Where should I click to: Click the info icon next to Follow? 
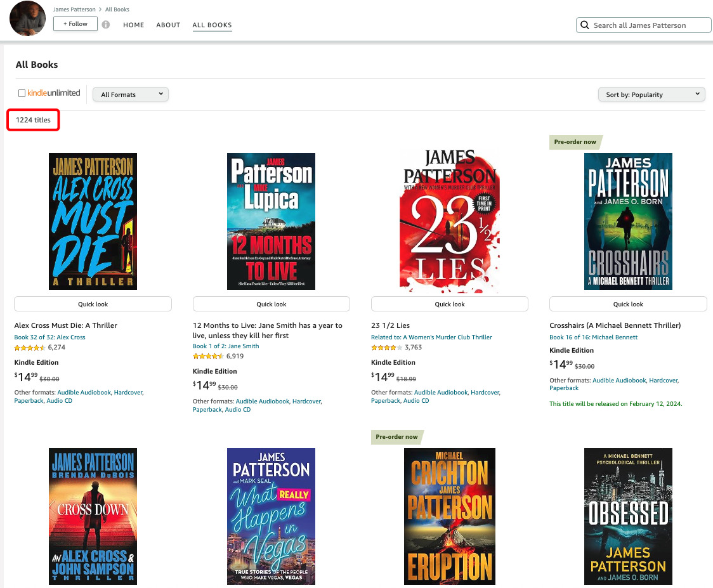tap(105, 25)
